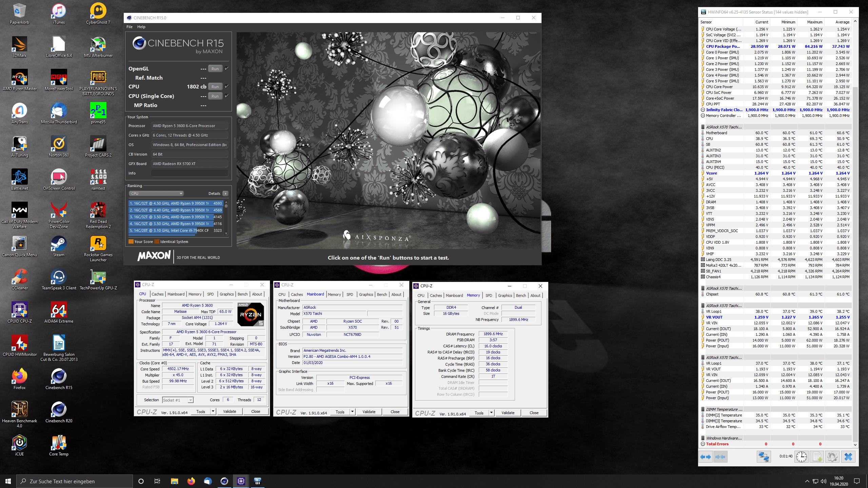Open MSI Afterburner desktop icon
The width and height of the screenshot is (868, 488).
tap(98, 47)
